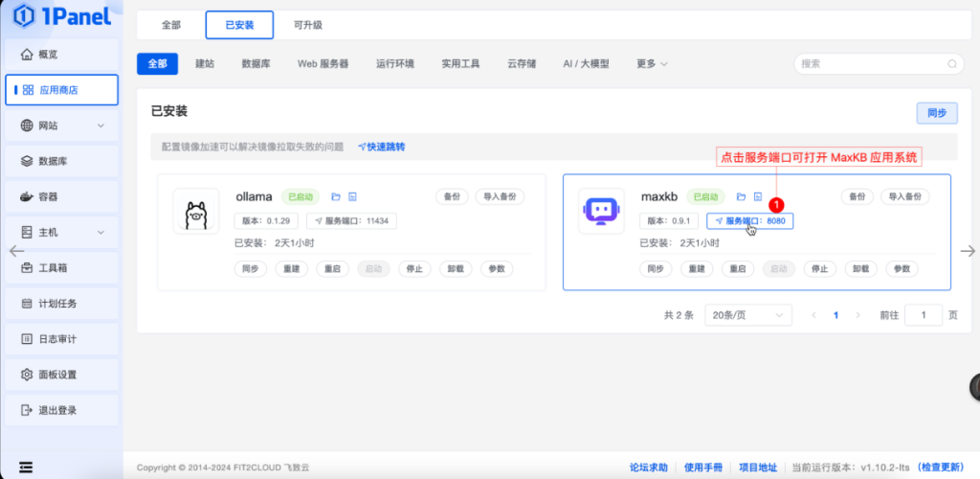This screenshot has height=479, width=980.
Task: Click ollama 版本 0.1.29 tag
Action: [x=266, y=220]
